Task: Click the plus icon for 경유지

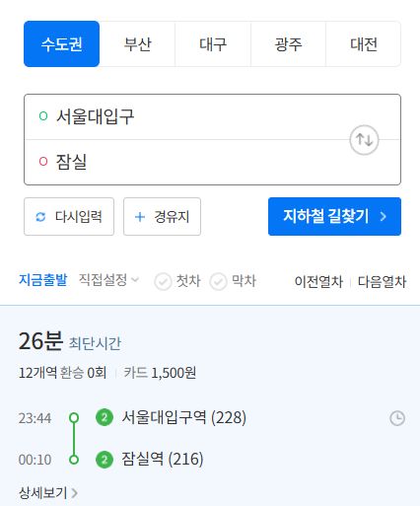Action: [x=140, y=217]
